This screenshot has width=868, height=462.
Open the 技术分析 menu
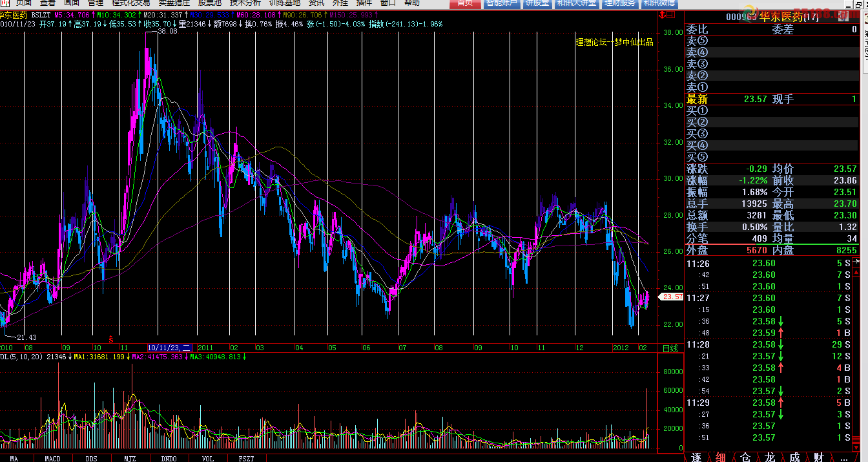pyautogui.click(x=245, y=3)
